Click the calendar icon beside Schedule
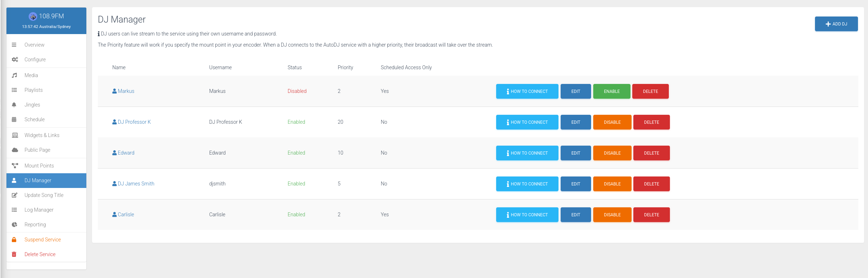This screenshot has height=278, width=868. pyautogui.click(x=14, y=119)
